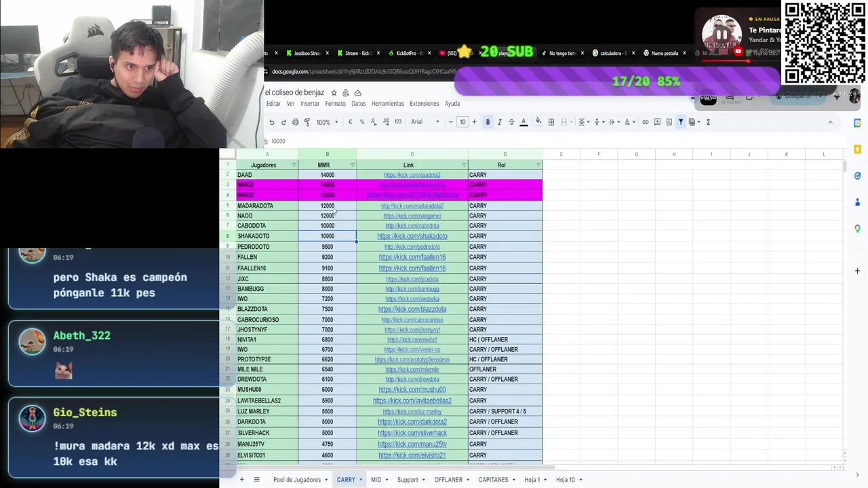Image resolution: width=868 pixels, height=488 pixels.
Task: Open the zoom 100% dropdown
Action: 327,122
